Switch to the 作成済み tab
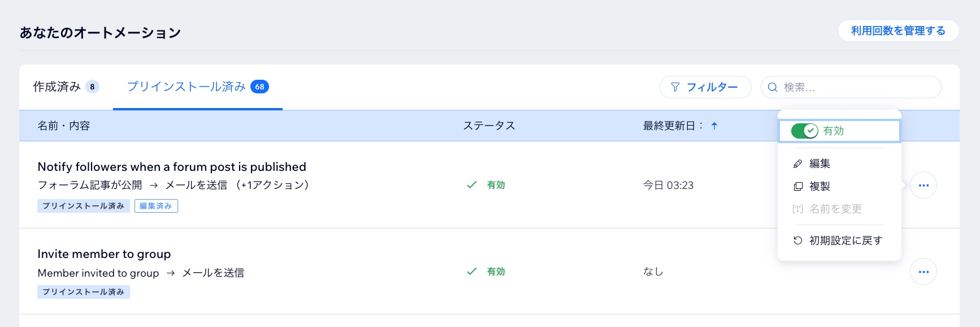980x327 pixels. (x=66, y=87)
